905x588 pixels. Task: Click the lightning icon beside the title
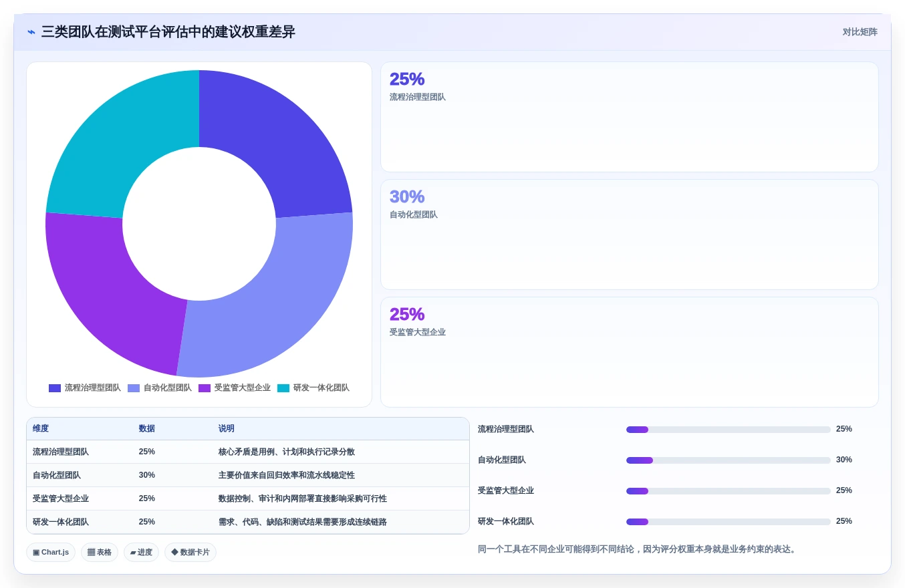(31, 32)
